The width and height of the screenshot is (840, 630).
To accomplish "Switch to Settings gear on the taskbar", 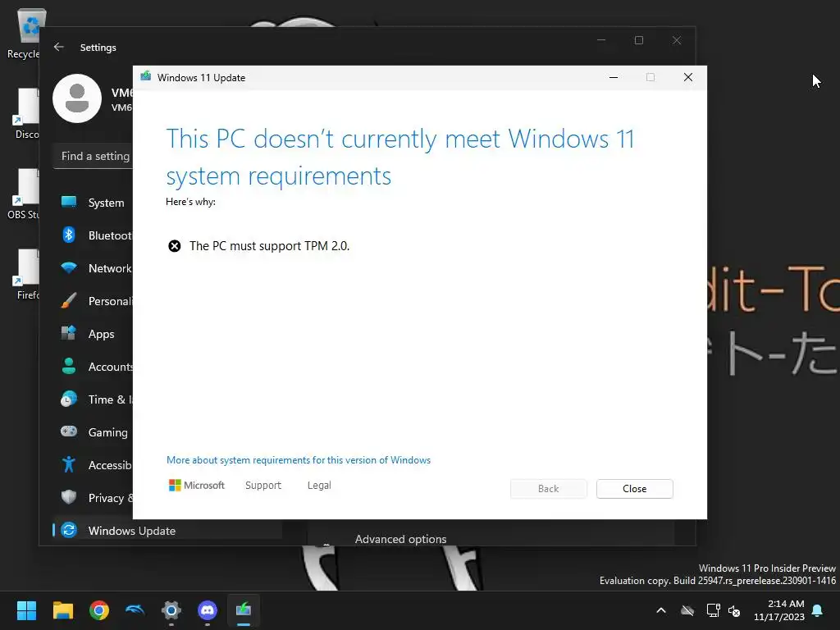I will click(171, 610).
